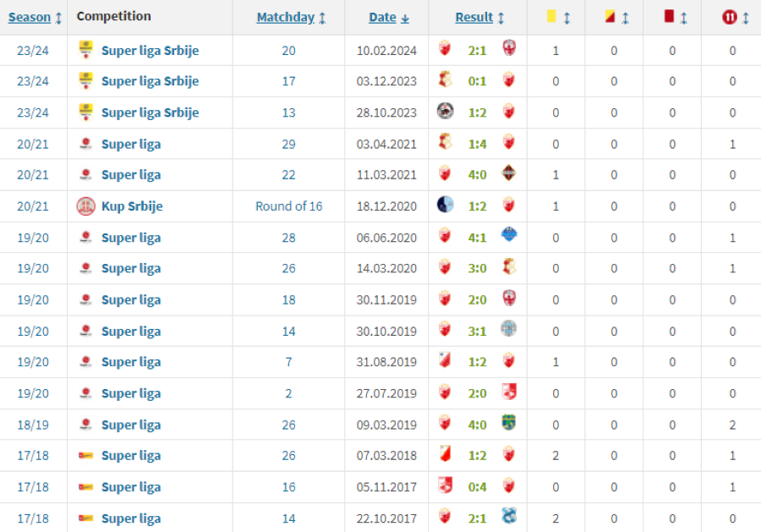Click away team crest in 09.03.2019 match

tap(509, 423)
